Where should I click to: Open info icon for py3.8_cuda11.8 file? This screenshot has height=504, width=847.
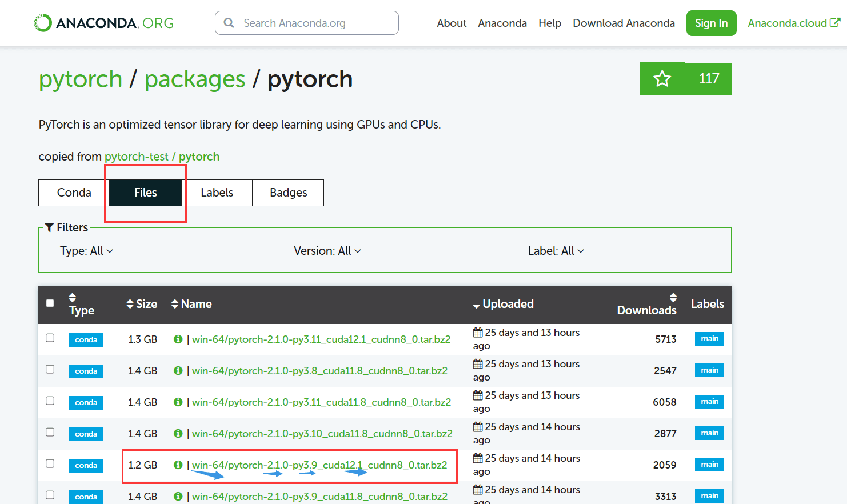click(178, 371)
